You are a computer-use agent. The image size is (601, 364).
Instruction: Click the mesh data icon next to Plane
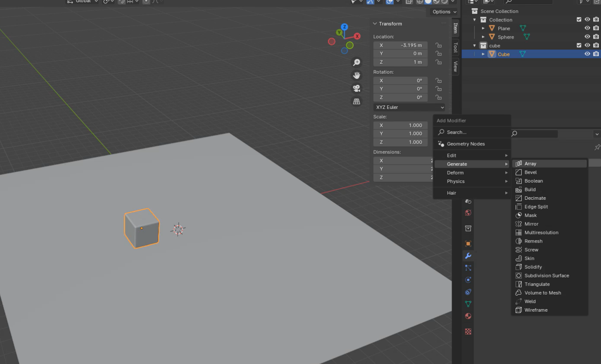[x=523, y=28]
